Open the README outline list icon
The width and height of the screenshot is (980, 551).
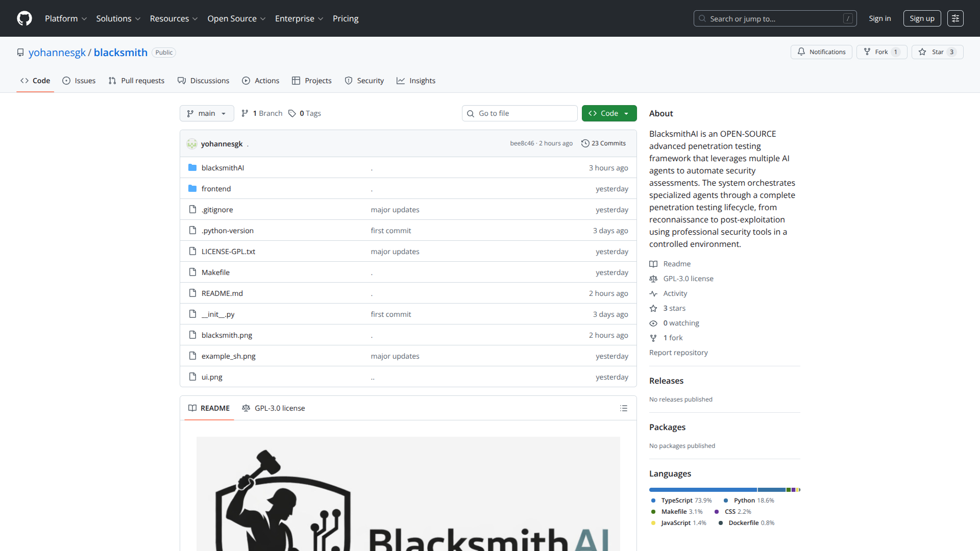click(623, 408)
